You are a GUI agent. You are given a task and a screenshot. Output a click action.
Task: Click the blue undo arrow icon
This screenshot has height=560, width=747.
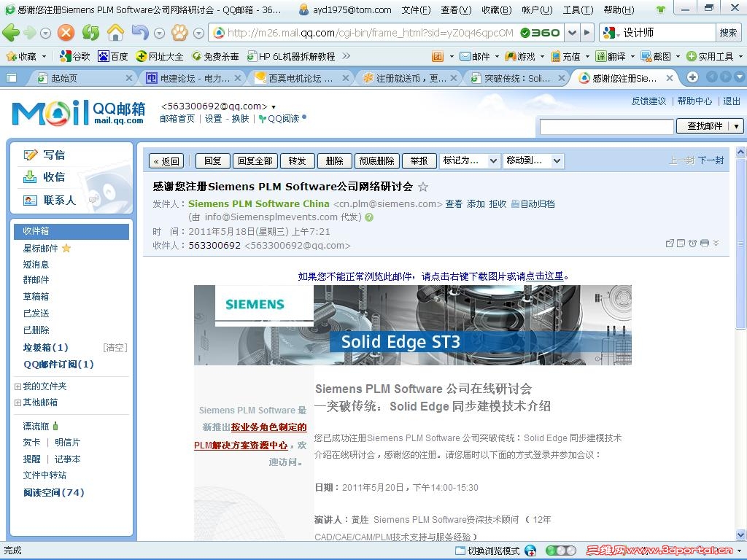click(140, 33)
